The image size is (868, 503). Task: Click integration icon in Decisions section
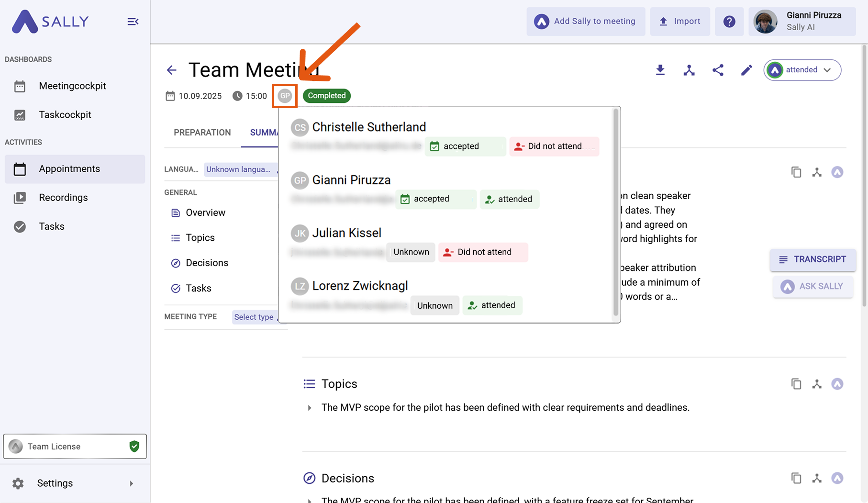816,478
